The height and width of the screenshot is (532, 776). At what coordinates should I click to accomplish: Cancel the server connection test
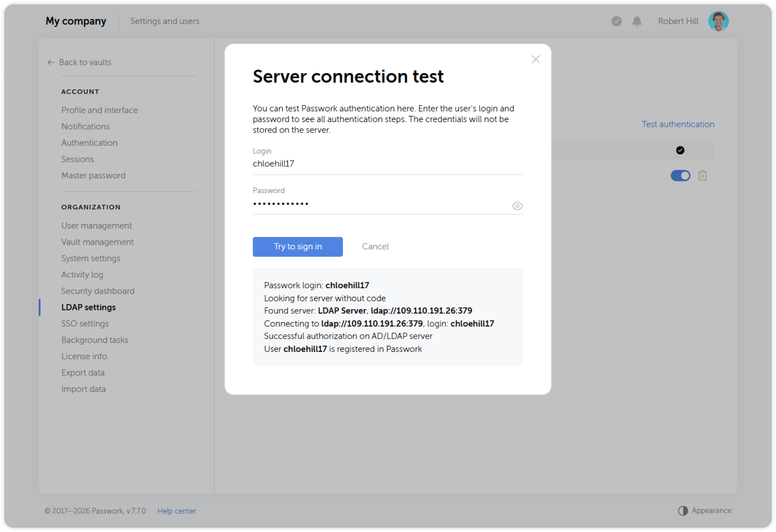(375, 247)
